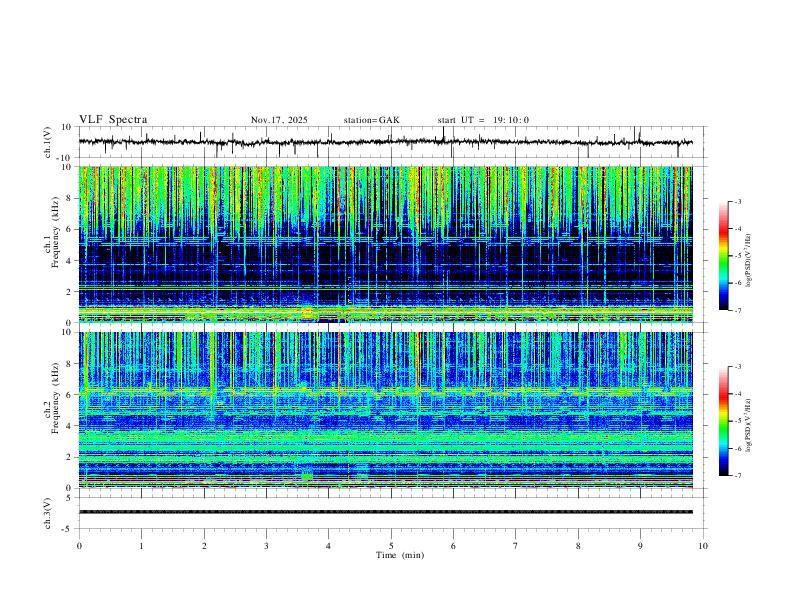792x612 pixels.
Task: Click the 'station=GAK' header label
Action: click(371, 120)
